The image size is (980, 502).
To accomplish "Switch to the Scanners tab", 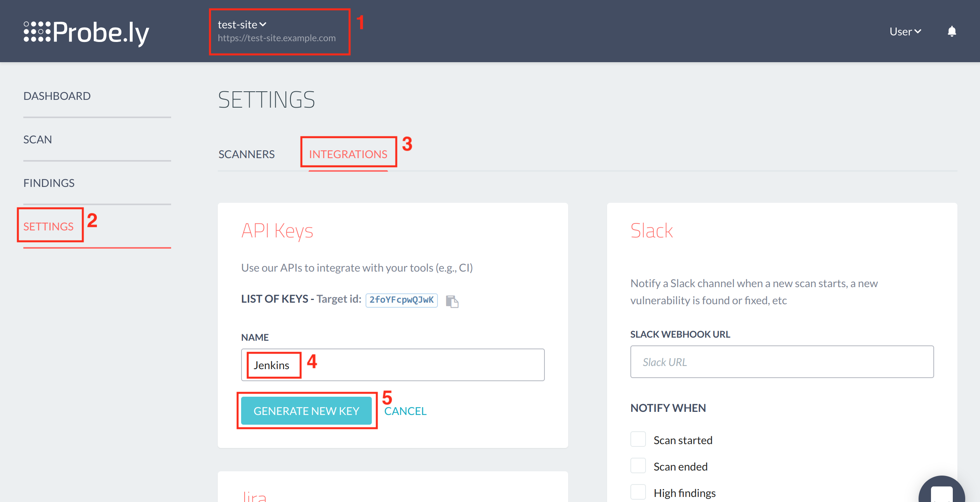I will pyautogui.click(x=247, y=154).
